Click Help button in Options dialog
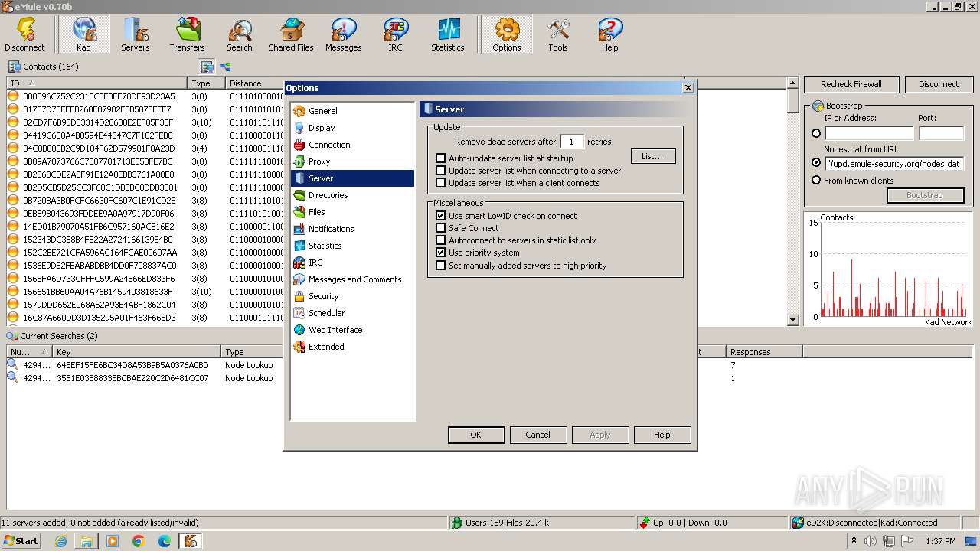This screenshot has width=980, height=551. [662, 435]
